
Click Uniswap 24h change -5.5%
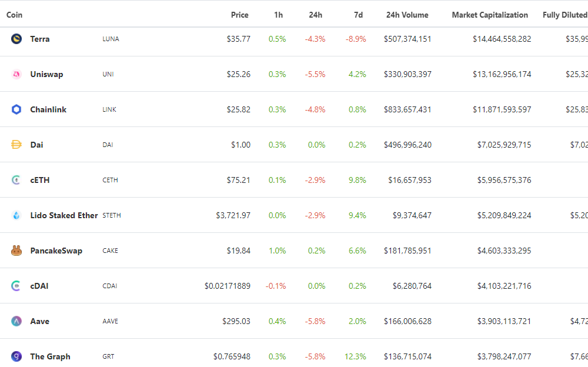point(315,74)
